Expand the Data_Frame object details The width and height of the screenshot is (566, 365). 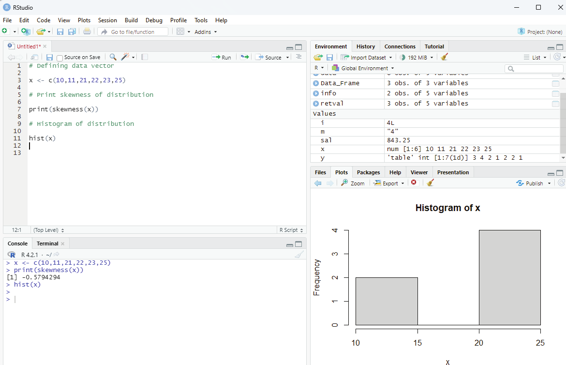tap(316, 83)
